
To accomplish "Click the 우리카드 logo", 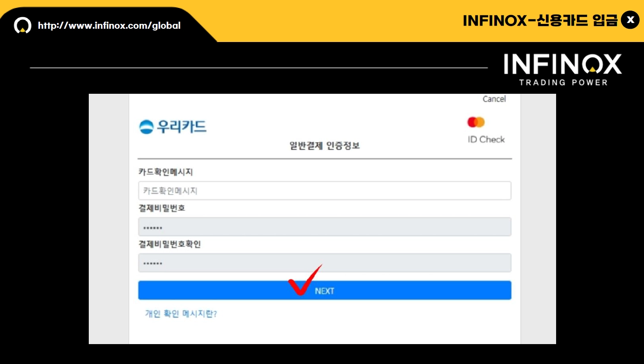I will coord(173,127).
